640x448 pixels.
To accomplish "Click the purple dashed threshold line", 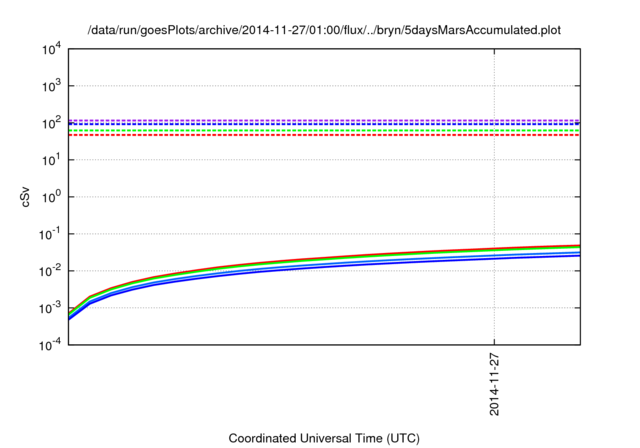I will point(324,120).
